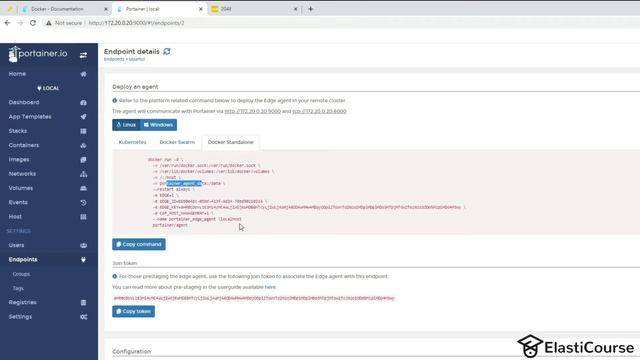Image resolution: width=640 pixels, height=360 pixels.
Task: Click the App Templates rocket icon
Action: click(83, 117)
